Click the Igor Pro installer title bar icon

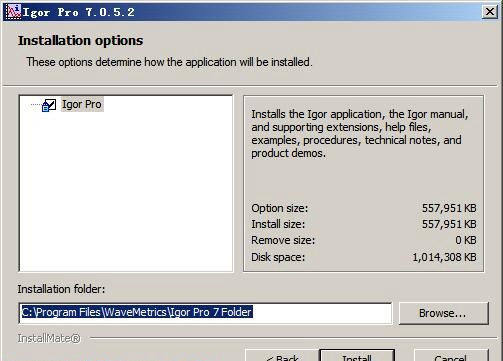point(14,12)
